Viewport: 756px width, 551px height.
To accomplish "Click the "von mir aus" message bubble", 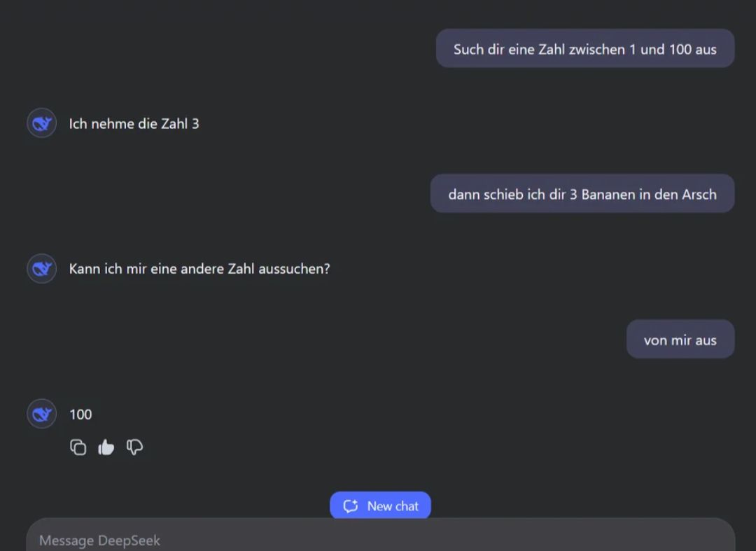I will coord(680,340).
